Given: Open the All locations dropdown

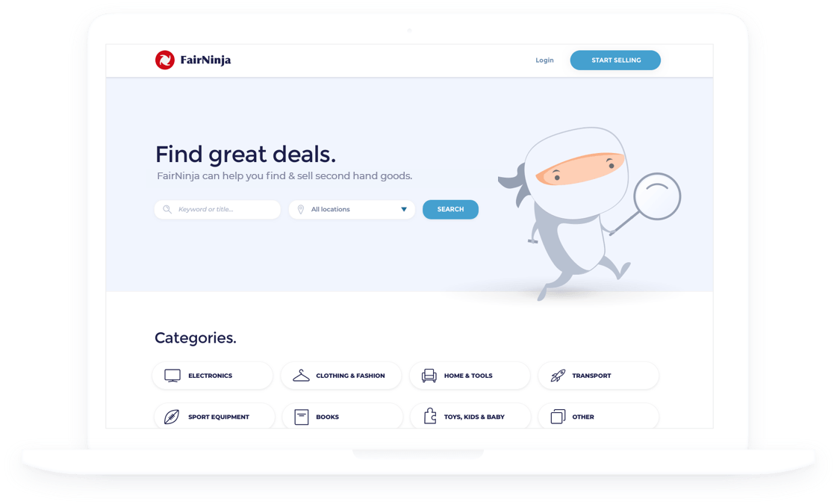Looking at the screenshot, I should pos(352,209).
